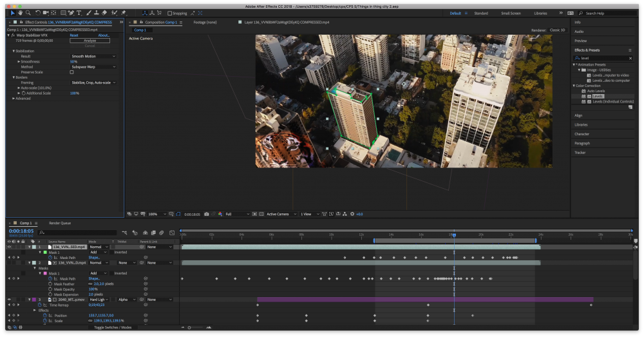
Task: Collapse the Stabilization section
Action: [x=14, y=51]
